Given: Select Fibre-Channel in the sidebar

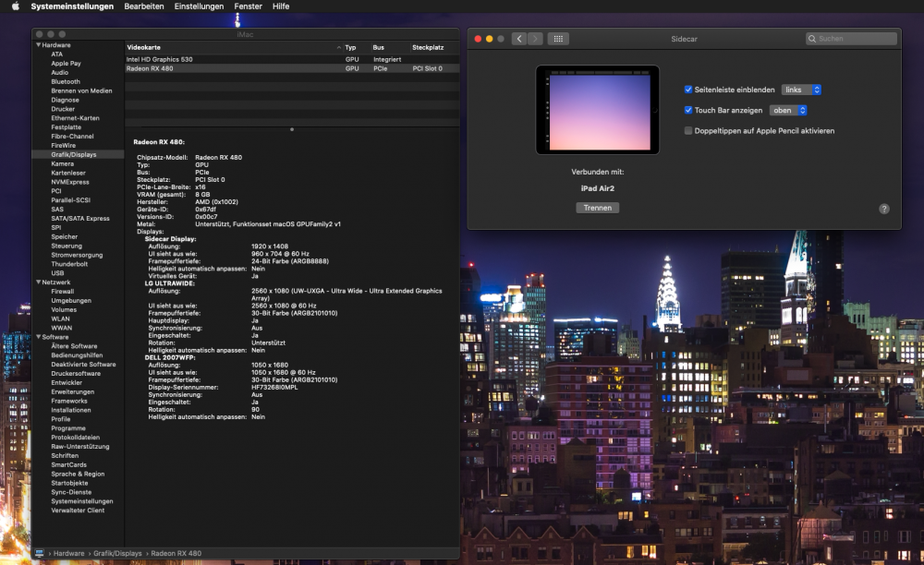Looking at the screenshot, I should tap(72, 137).
